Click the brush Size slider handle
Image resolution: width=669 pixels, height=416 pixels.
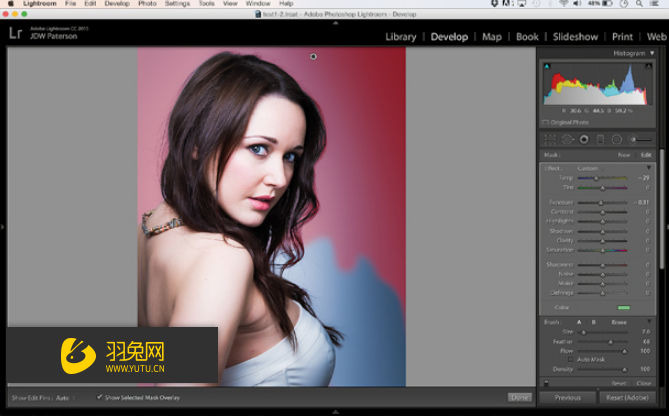pyautogui.click(x=583, y=332)
